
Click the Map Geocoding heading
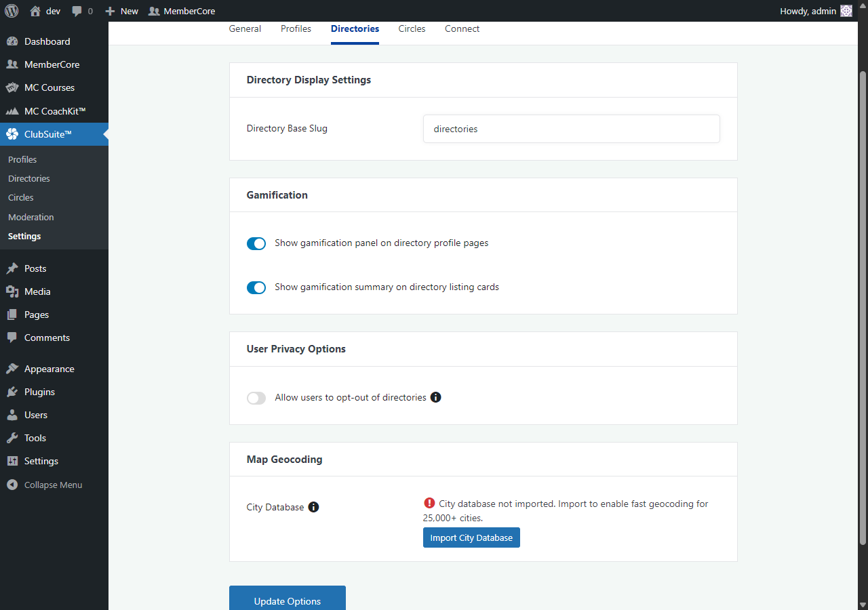(x=284, y=460)
